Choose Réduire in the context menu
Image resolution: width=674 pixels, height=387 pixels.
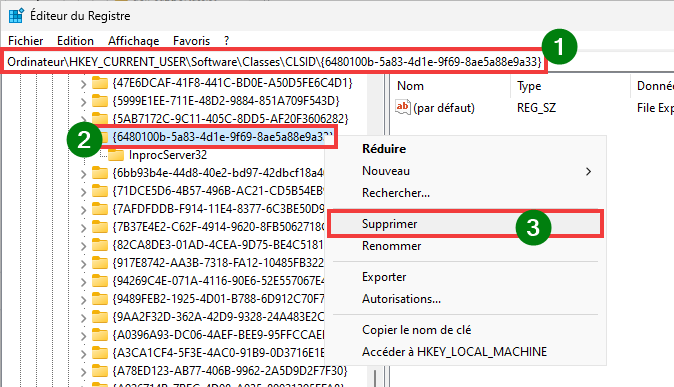pyautogui.click(x=384, y=149)
